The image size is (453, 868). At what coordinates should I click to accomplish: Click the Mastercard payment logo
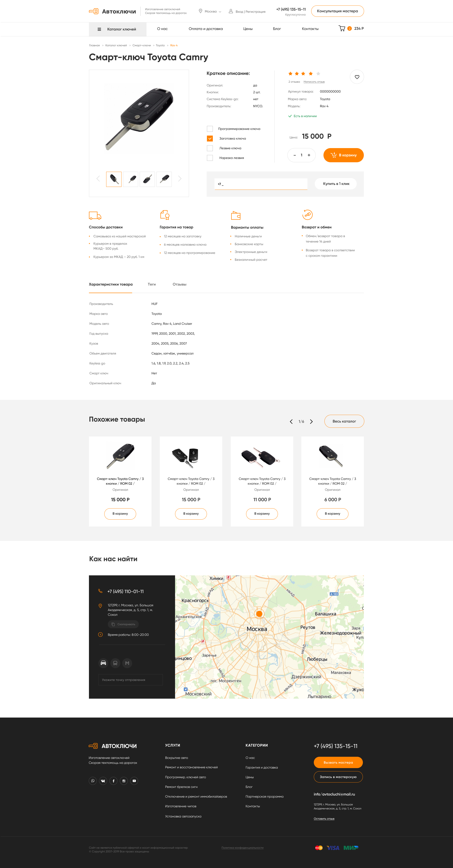click(x=319, y=848)
